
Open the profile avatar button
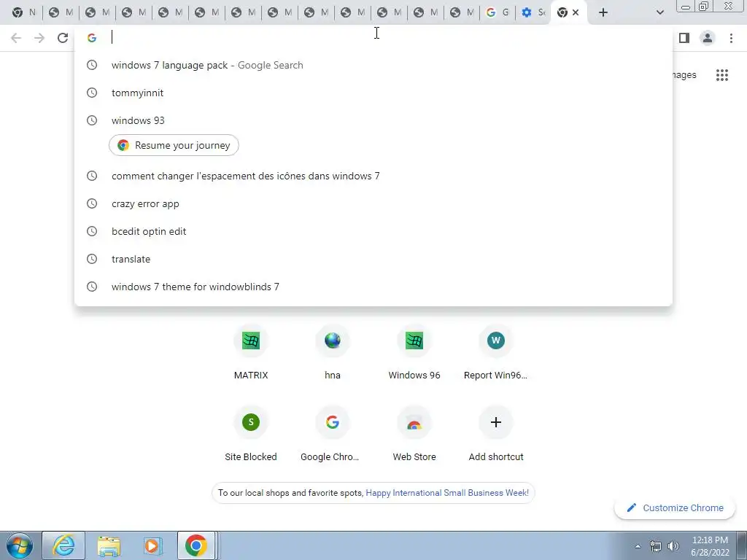[x=708, y=38]
